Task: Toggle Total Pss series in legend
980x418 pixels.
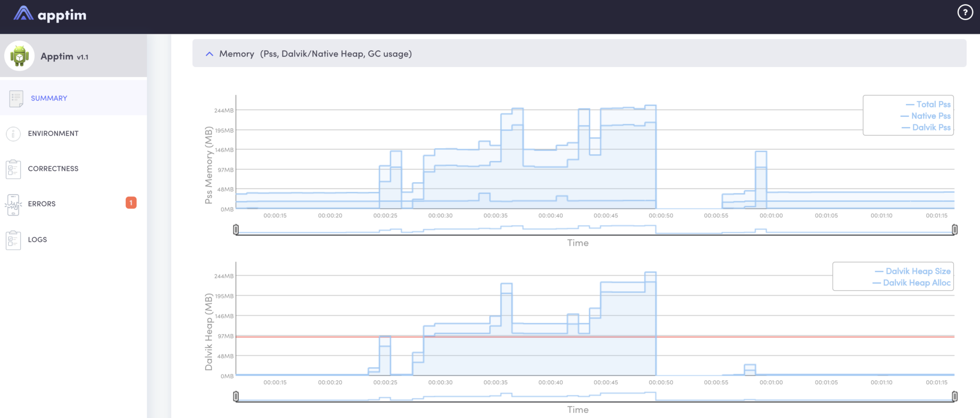Action: (x=928, y=104)
